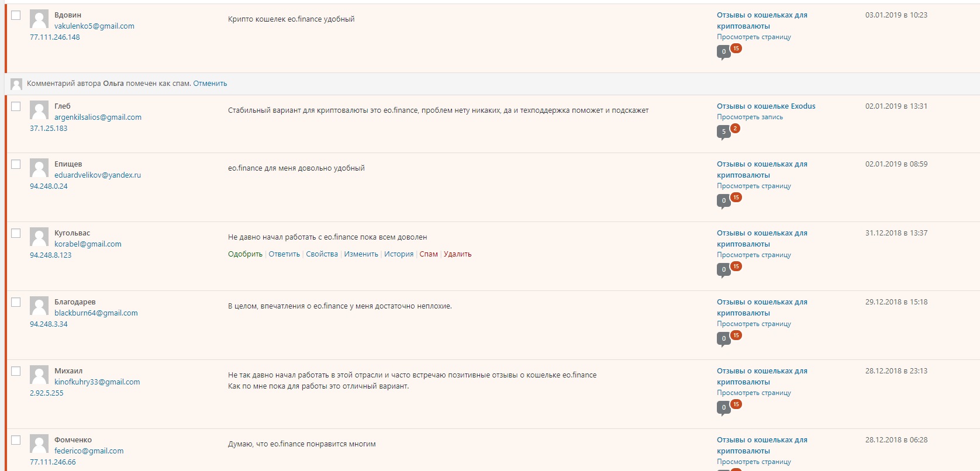Check the box for Михаил's comment
This screenshot has width=980, height=471.
point(16,371)
